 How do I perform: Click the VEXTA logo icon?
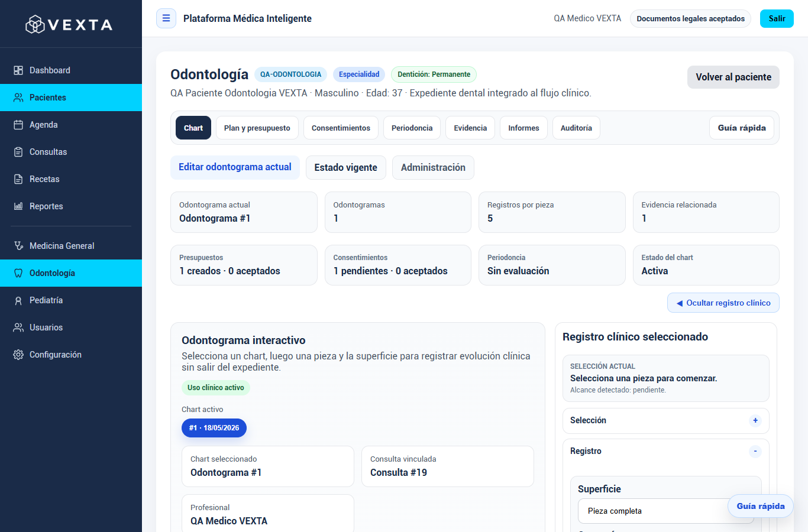(x=35, y=24)
